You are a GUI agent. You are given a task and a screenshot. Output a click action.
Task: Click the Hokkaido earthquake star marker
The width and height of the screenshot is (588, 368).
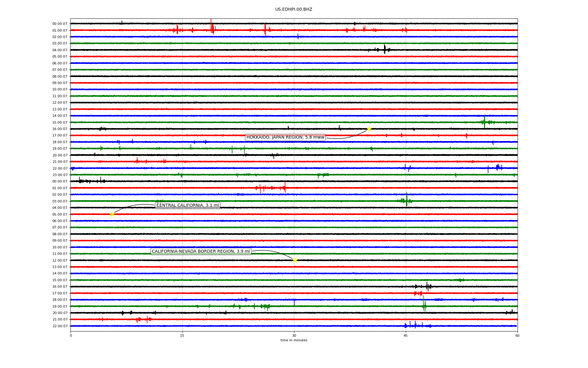tap(369, 129)
